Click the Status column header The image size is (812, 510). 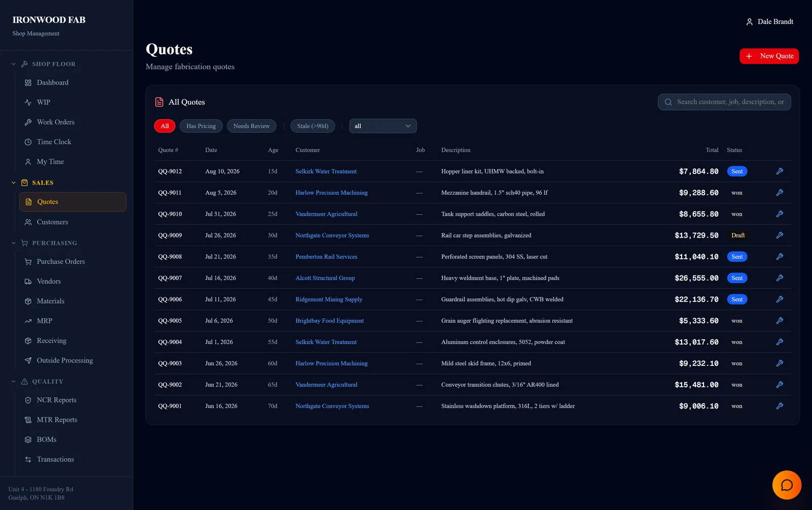734,150
